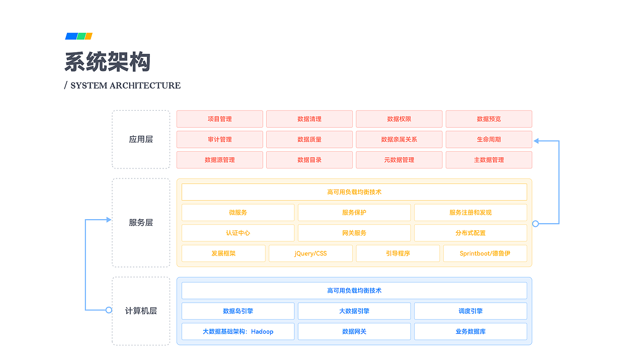
Task: Select the 数据清理 box
Action: (x=309, y=119)
